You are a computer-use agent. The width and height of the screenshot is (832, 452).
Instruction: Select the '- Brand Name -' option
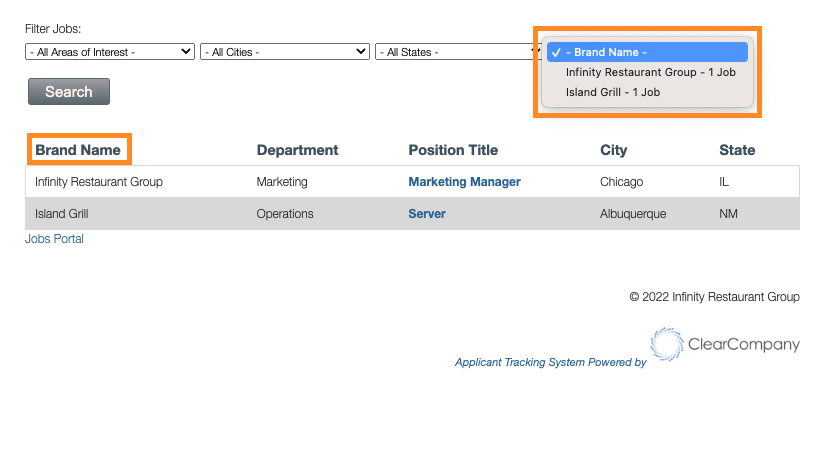click(647, 52)
